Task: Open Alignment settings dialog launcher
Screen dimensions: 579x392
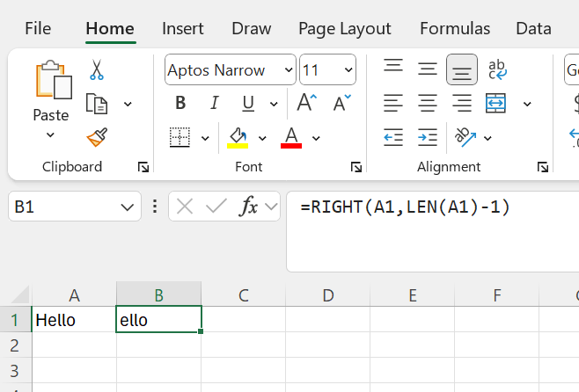Action: (x=542, y=167)
